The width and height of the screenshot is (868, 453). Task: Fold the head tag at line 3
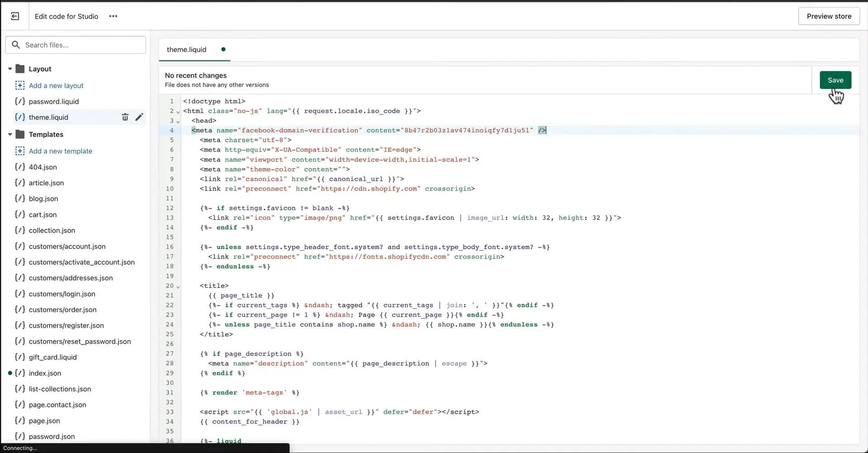click(x=178, y=121)
